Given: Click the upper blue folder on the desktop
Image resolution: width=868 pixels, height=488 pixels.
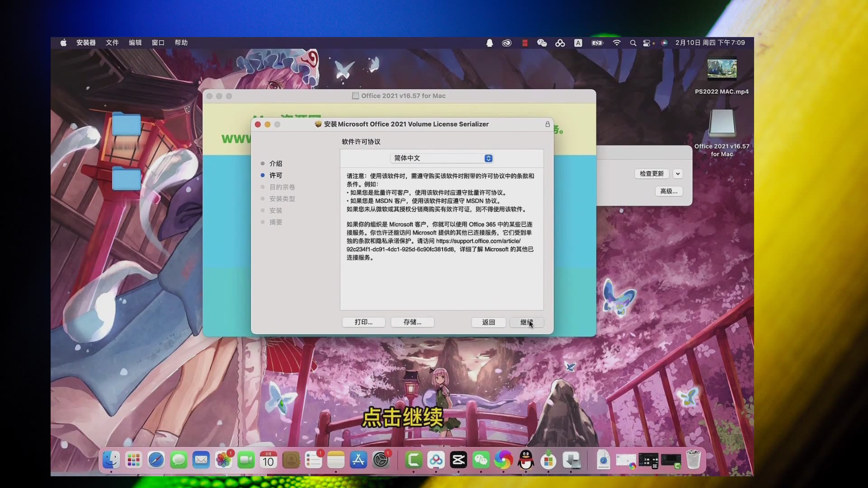Looking at the screenshot, I should click(126, 124).
